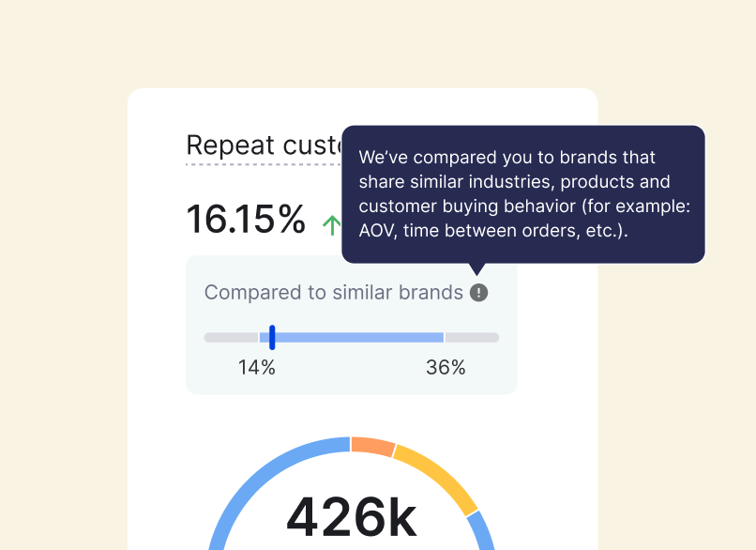The width and height of the screenshot is (756, 550).
Task: Select the 16.15% metric value
Action: [x=246, y=220]
